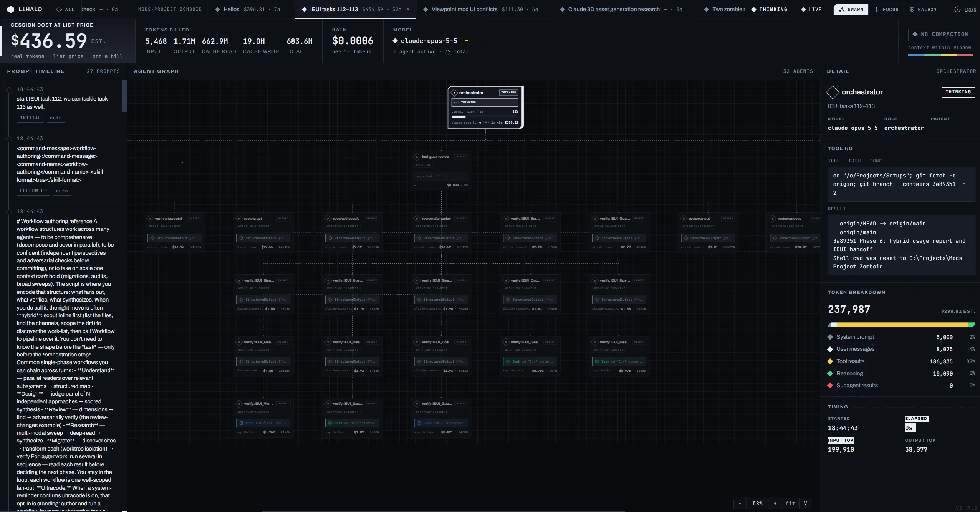The height and width of the screenshot is (512, 980).
Task: Click the token breakdown usage bar
Action: point(901,325)
